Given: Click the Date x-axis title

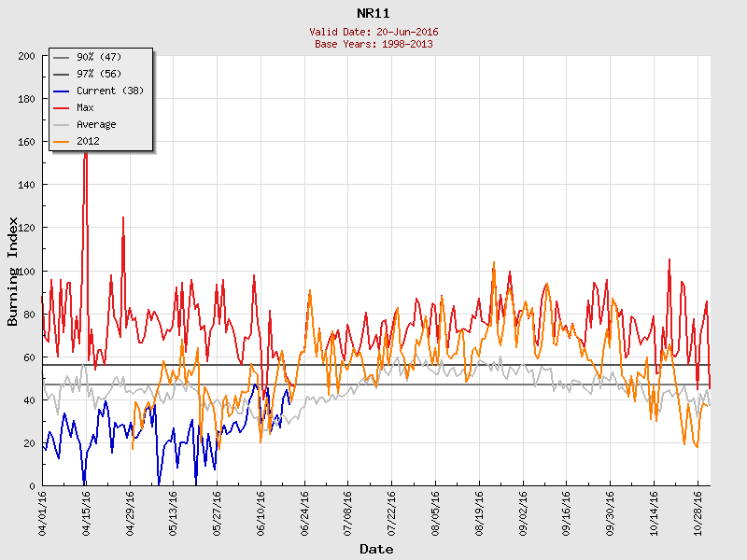Looking at the screenshot, I should click(376, 549).
